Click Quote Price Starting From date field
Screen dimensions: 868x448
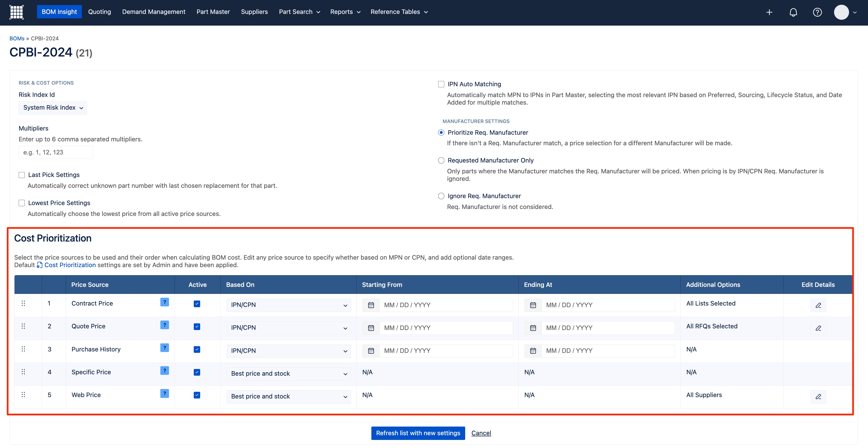446,328
